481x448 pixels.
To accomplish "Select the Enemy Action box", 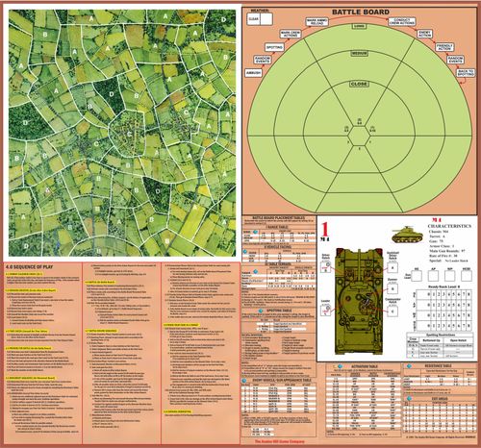I will click(x=425, y=34).
